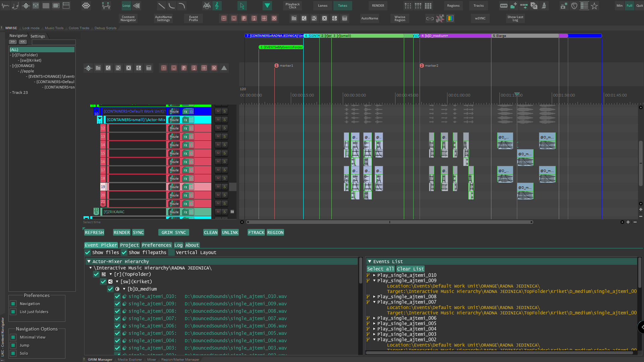Expand the Play_single_ajtemi_006 event
Image resolution: width=644 pixels, height=362 pixels.
374,318
